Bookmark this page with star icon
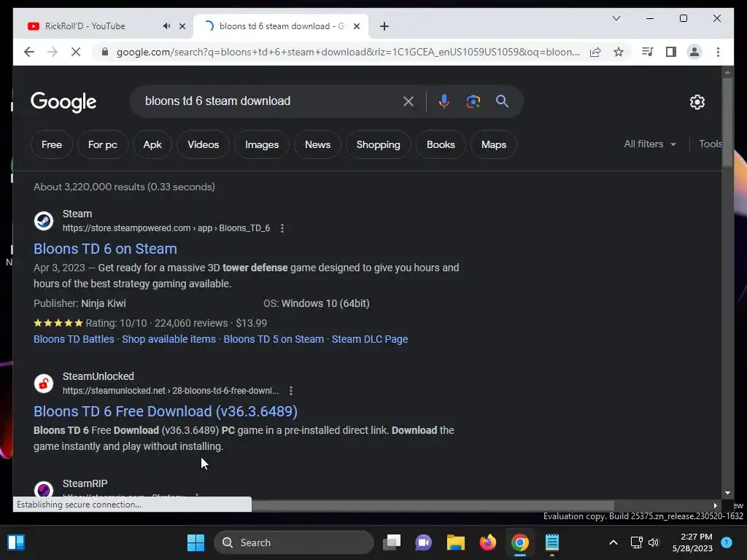 pos(619,52)
